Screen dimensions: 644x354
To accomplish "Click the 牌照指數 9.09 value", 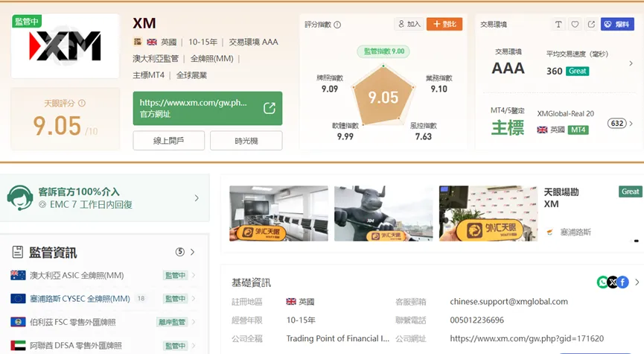I will [329, 89].
